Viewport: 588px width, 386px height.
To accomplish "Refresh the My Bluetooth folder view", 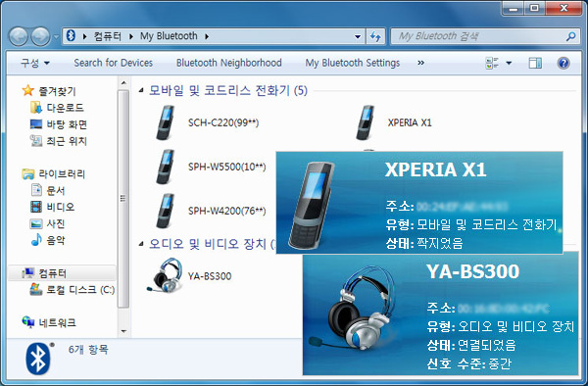I will point(375,36).
